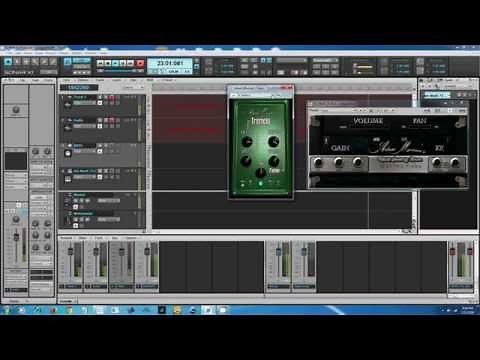Click the fourth track's keyboard icon
Image resolution: width=480 pixels, height=360 pixels.
coord(68,179)
